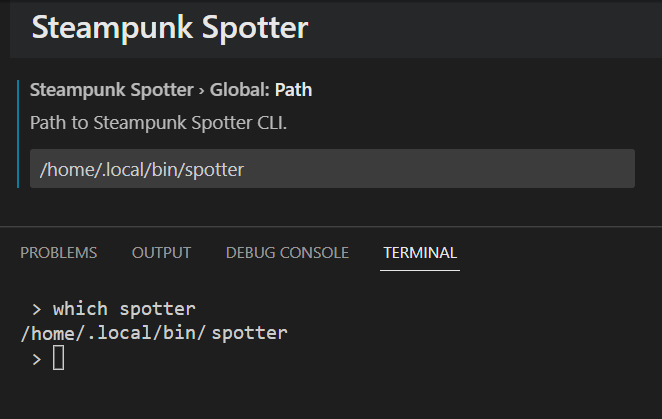Click the bold word "Path" in setting title
The image size is (662, 419).
tap(293, 90)
